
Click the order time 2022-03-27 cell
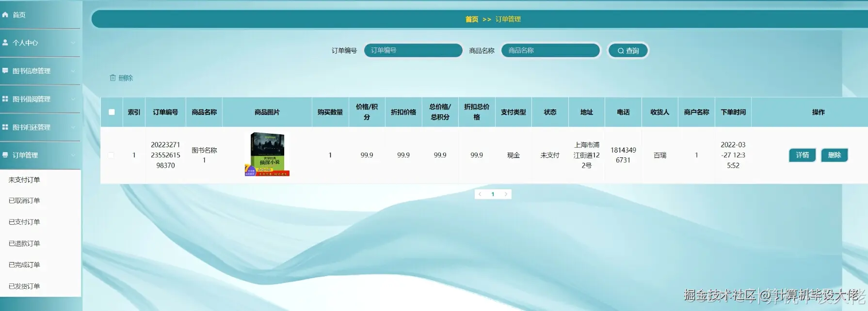[x=733, y=155]
